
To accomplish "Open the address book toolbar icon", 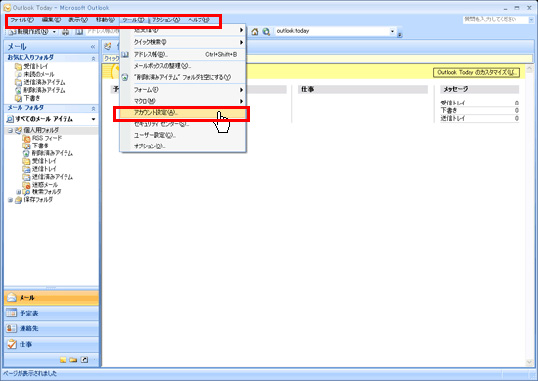I will 79,32.
